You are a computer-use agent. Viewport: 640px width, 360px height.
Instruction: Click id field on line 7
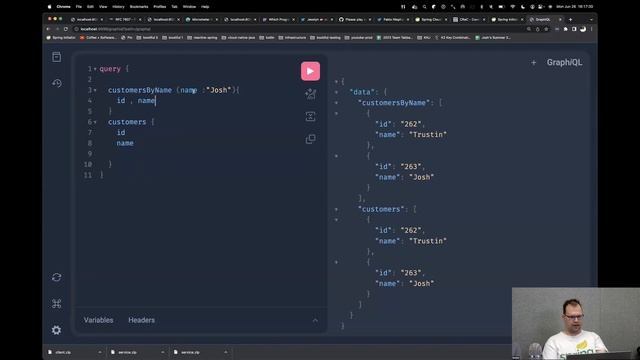pyautogui.click(x=121, y=133)
